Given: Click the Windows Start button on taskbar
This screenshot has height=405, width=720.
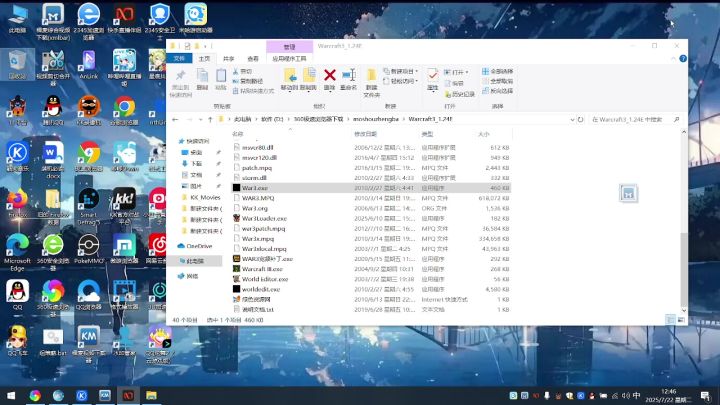Looking at the screenshot, I should tap(11, 395).
